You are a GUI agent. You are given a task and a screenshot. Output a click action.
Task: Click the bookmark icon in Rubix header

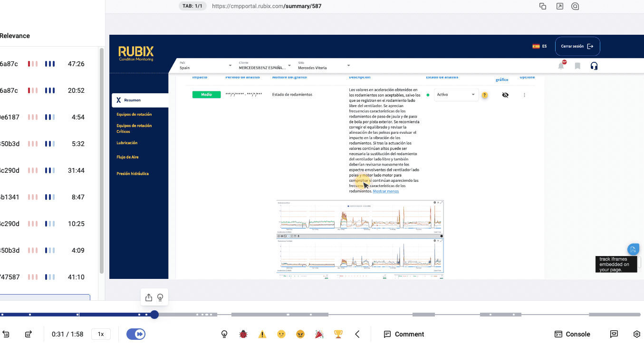point(577,66)
